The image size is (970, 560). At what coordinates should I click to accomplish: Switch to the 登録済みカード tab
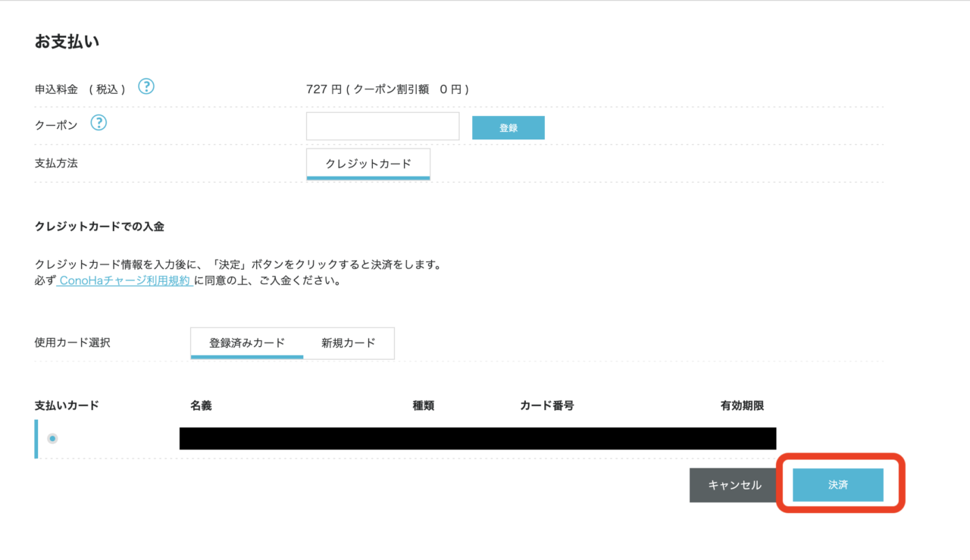pos(246,343)
